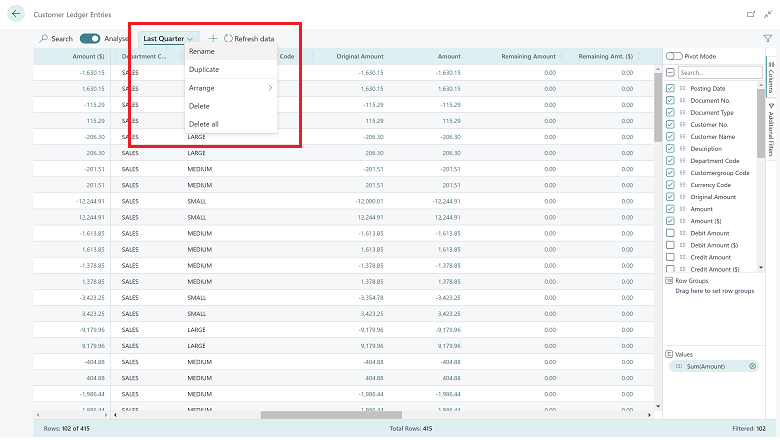Image resolution: width=780 pixels, height=440 pixels.
Task: Open the Additional Filters side tab
Action: (x=771, y=129)
